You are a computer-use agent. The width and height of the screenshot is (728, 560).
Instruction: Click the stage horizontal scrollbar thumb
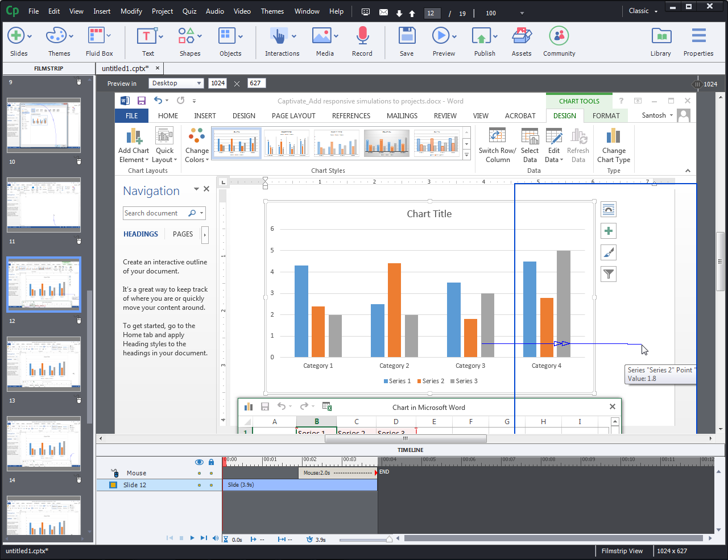click(406, 438)
